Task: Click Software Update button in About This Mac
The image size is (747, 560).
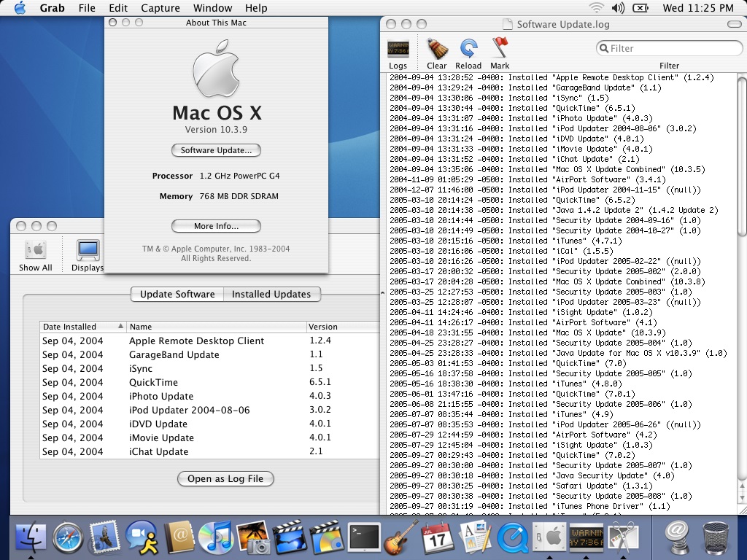Action: pyautogui.click(x=216, y=150)
